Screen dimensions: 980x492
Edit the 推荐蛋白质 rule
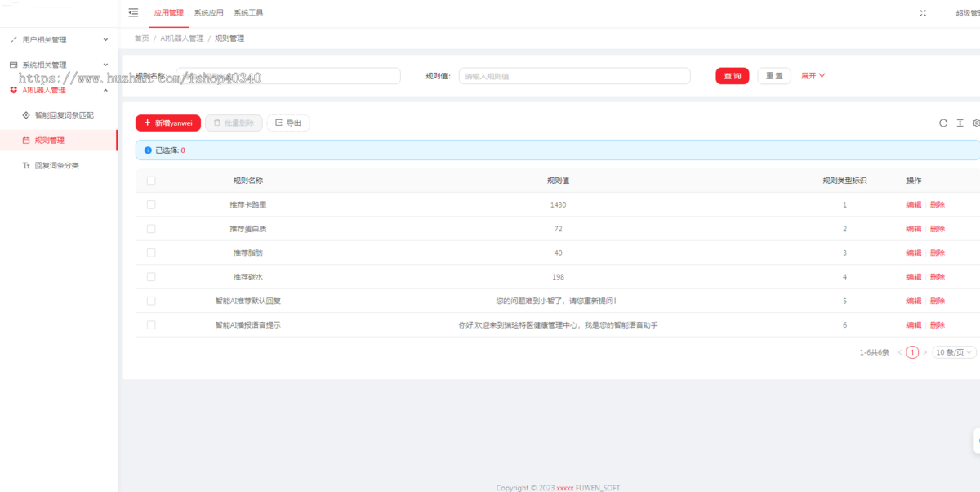click(914, 229)
